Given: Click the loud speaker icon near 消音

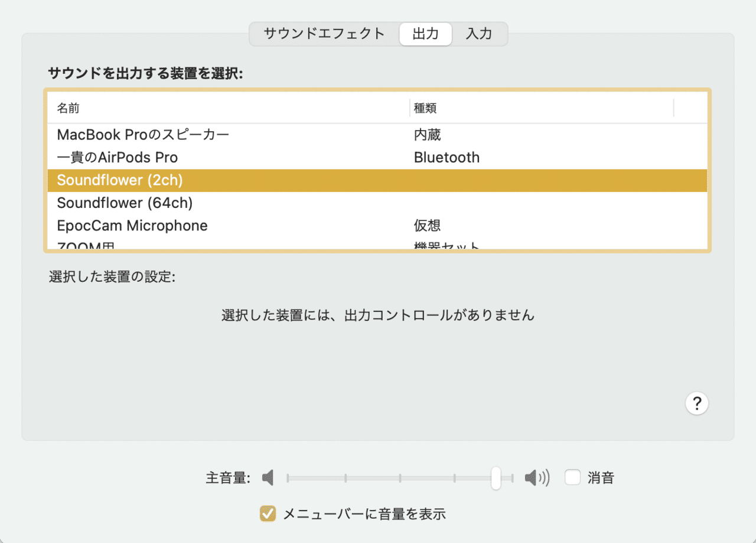Looking at the screenshot, I should click(536, 477).
